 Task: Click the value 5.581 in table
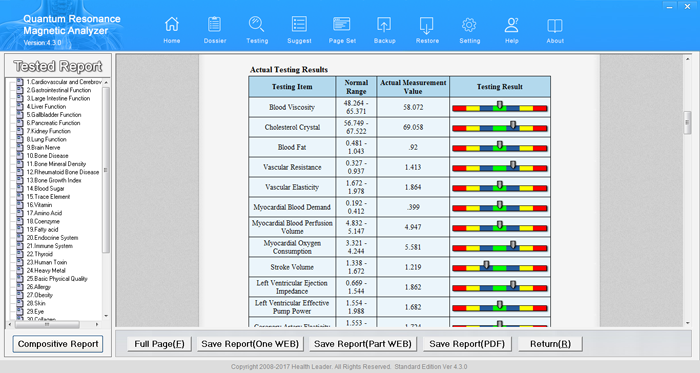(413, 247)
